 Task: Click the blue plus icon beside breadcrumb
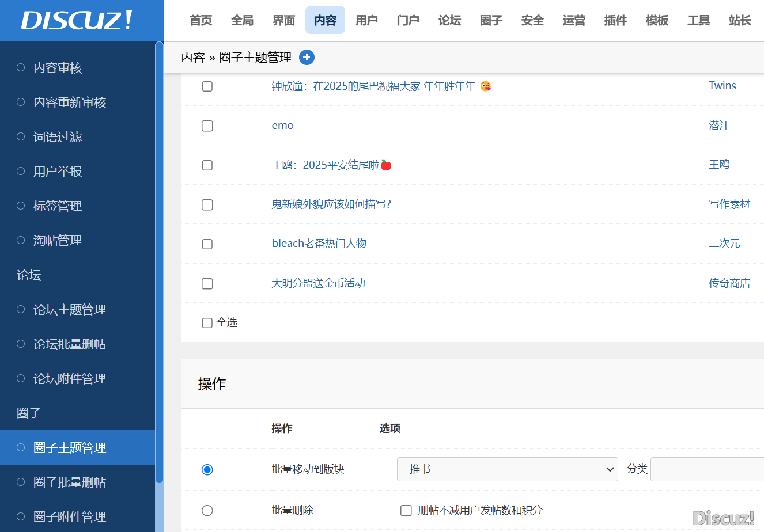(x=307, y=58)
